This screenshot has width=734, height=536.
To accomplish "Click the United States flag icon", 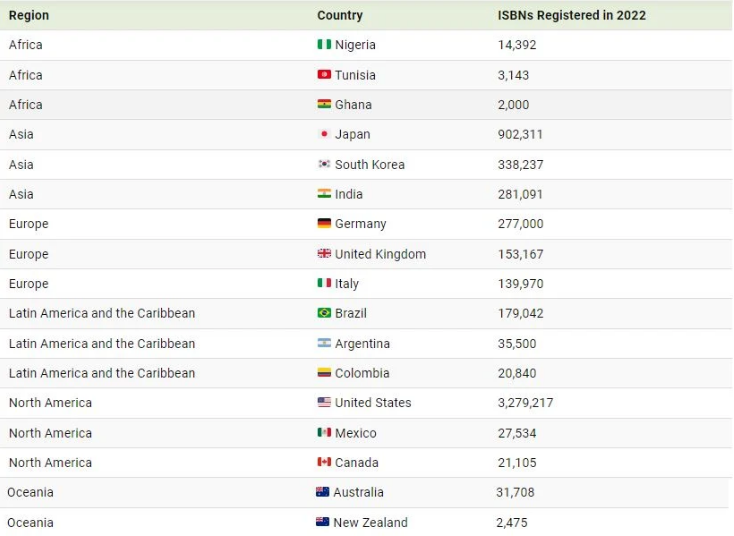I will [x=324, y=403].
